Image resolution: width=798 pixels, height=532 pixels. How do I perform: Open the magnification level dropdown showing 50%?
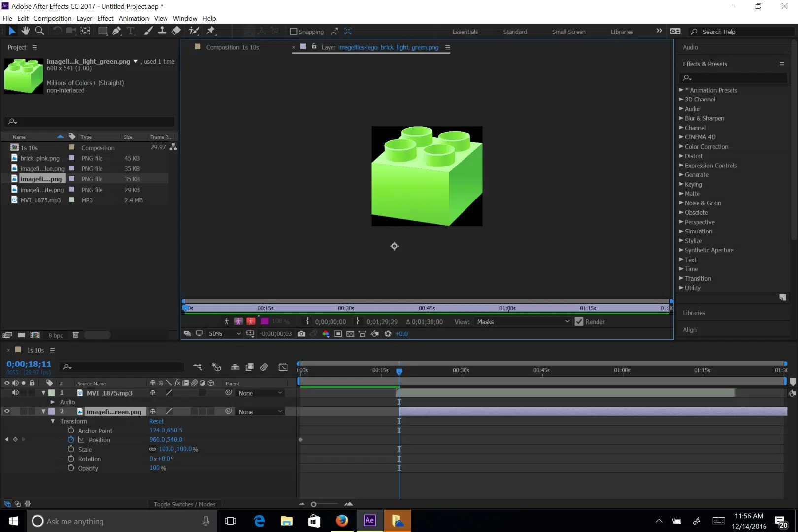(224, 333)
